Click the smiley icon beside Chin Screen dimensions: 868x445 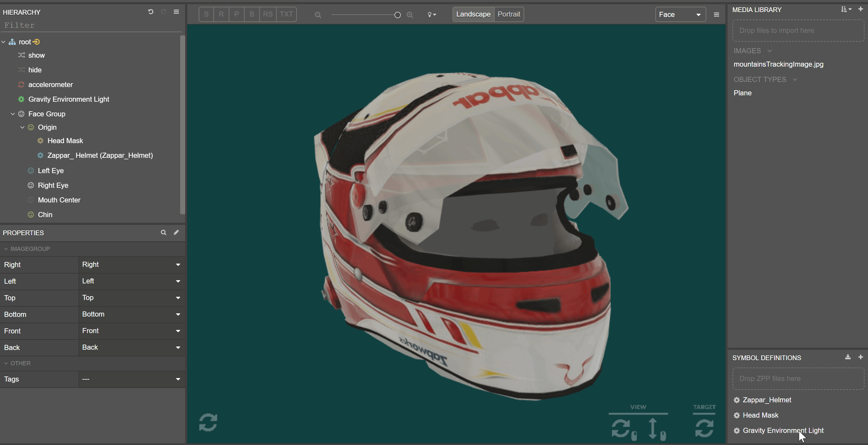coord(31,215)
